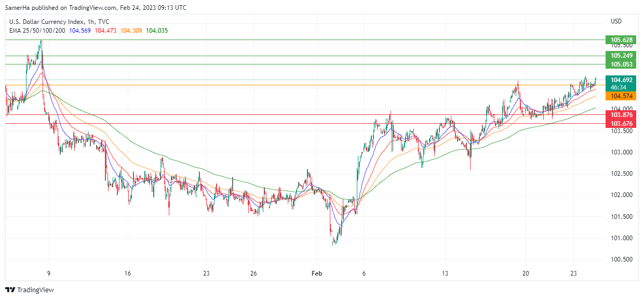Click the orange EMA value 104.309
This screenshot has width=644, height=299.
click(131, 31)
